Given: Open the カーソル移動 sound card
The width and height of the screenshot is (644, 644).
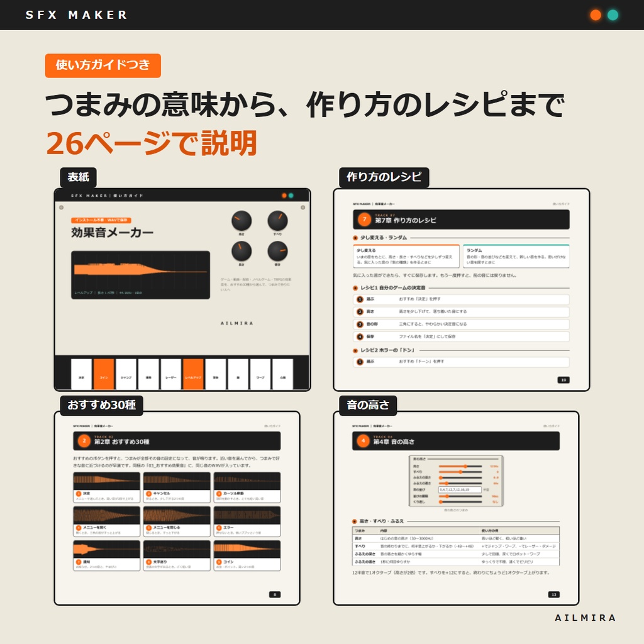Looking at the screenshot, I should click(x=247, y=487).
